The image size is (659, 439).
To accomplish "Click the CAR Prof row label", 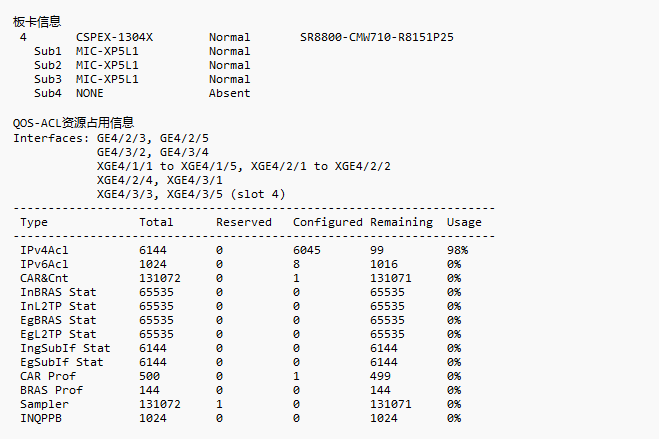I will click(48, 376).
